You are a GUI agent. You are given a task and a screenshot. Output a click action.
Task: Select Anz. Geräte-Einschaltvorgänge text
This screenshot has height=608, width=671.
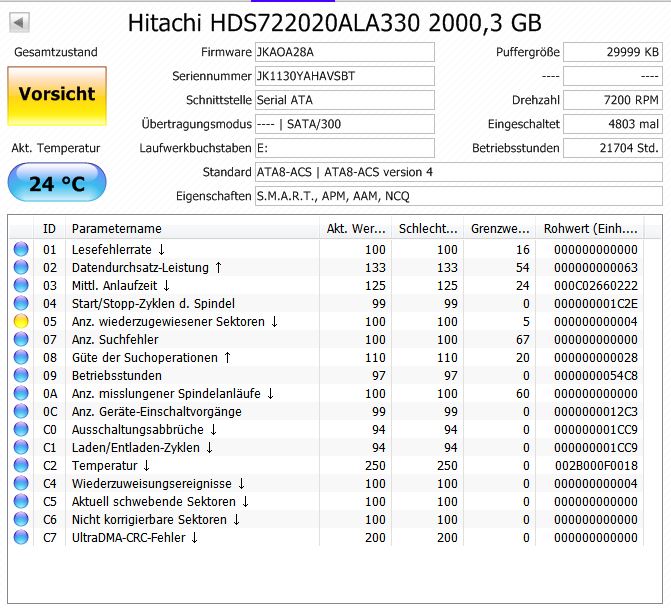point(157,412)
